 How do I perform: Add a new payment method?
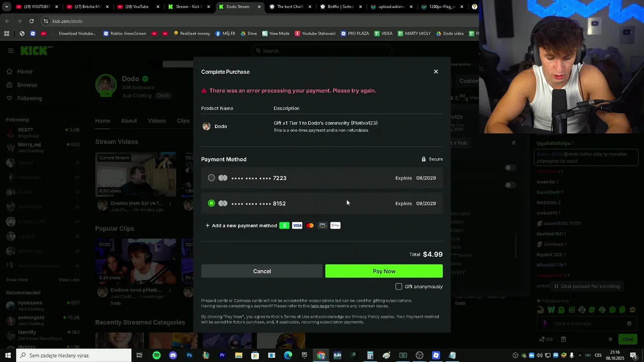point(241,226)
